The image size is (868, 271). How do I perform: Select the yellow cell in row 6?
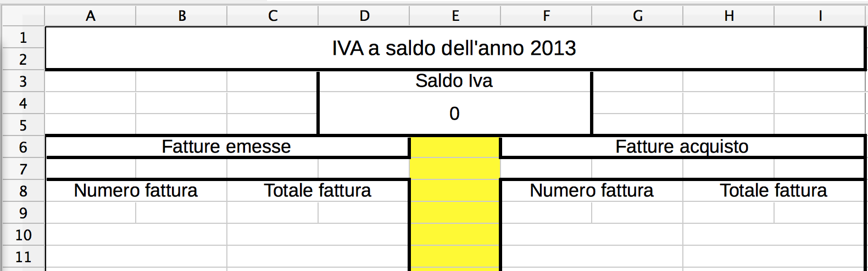[455, 147]
